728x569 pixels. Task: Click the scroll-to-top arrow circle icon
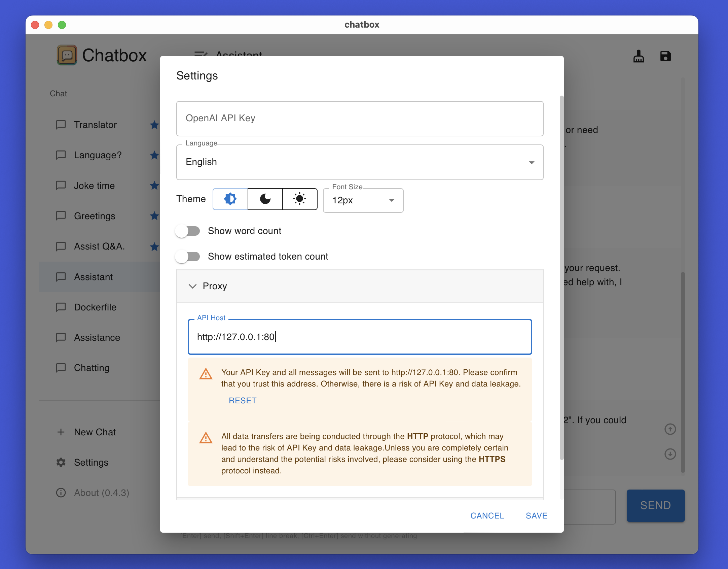click(x=670, y=429)
